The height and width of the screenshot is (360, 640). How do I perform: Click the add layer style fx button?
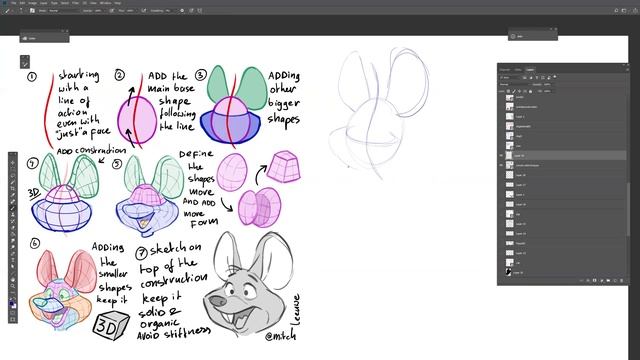point(588,280)
